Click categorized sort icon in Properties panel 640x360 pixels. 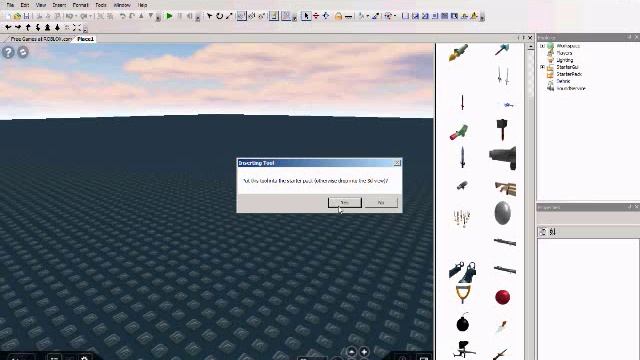(x=542, y=232)
